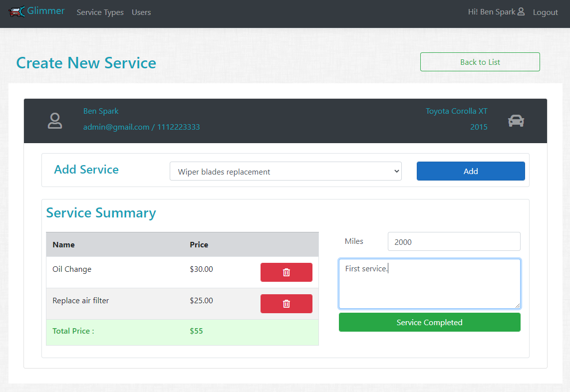
Task: Click the Glimmer car logo icon
Action: 17,11
